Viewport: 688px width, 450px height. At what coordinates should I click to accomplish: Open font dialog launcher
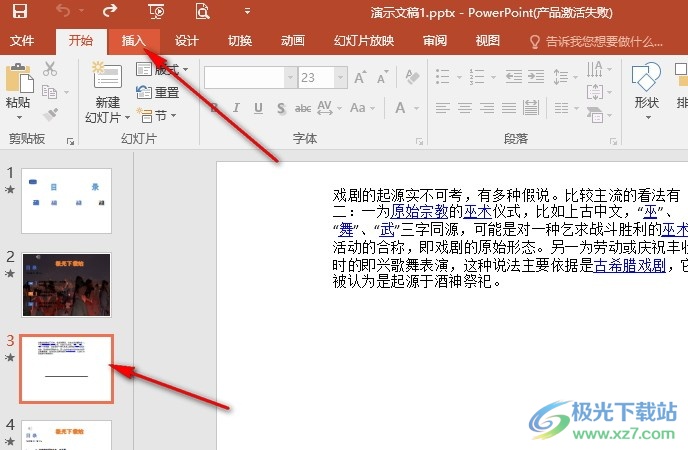[x=419, y=141]
